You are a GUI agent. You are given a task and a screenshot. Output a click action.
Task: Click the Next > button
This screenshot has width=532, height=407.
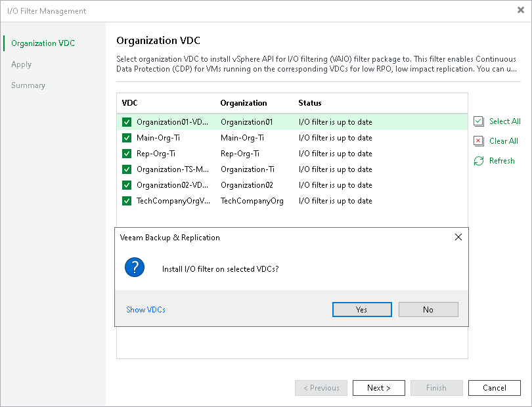[379, 388]
